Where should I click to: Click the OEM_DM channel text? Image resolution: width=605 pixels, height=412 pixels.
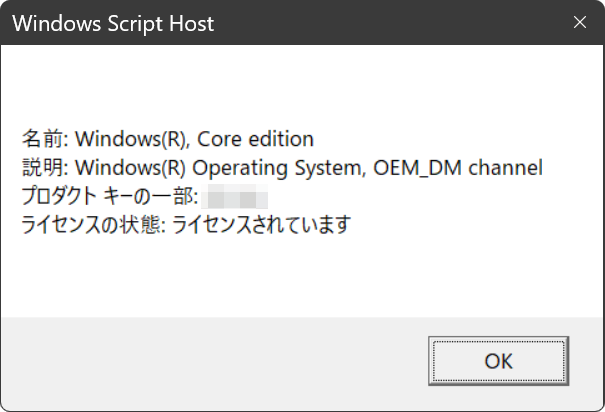tap(458, 167)
